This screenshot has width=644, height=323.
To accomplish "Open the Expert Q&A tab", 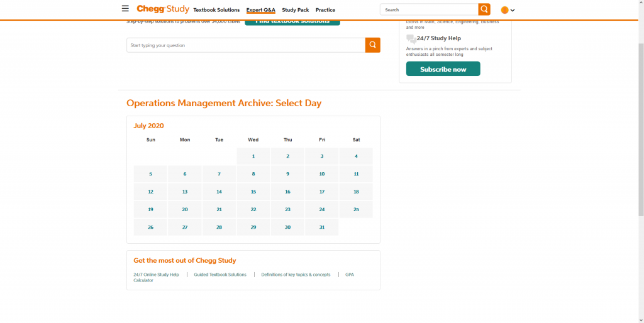I will coord(261,10).
